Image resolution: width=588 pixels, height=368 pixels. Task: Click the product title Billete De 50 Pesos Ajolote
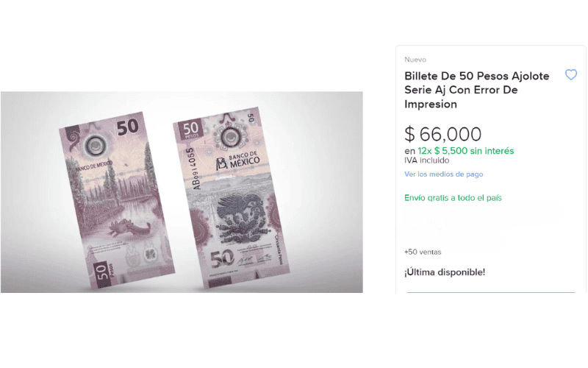(x=476, y=90)
